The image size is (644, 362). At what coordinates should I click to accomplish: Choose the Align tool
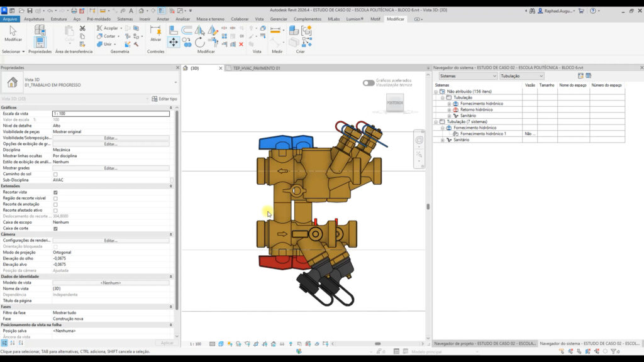coord(174,30)
